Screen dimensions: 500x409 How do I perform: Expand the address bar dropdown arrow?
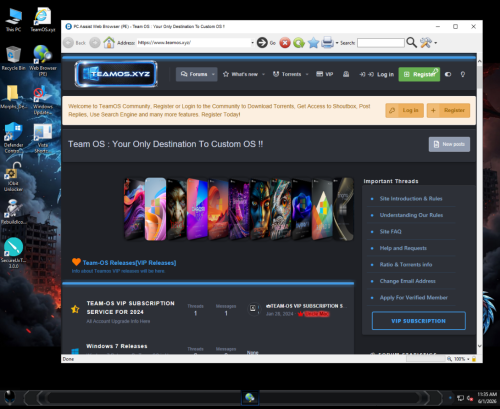click(252, 43)
